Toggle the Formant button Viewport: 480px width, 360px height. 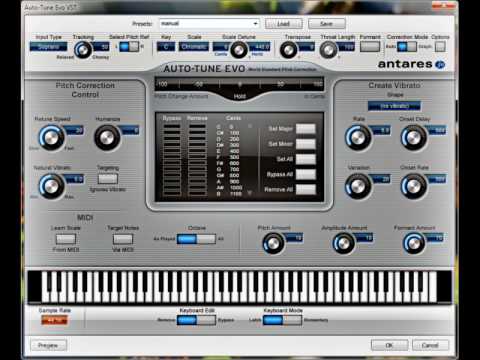pyautogui.click(x=370, y=46)
